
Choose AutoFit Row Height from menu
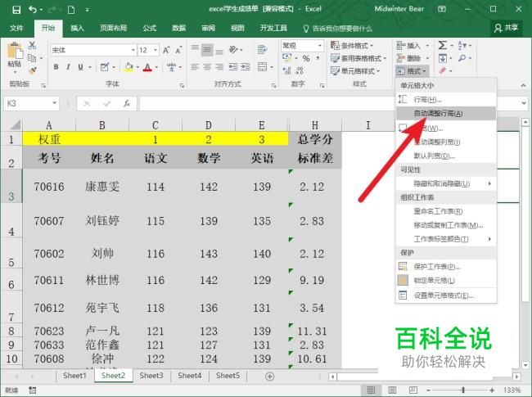[x=446, y=113]
